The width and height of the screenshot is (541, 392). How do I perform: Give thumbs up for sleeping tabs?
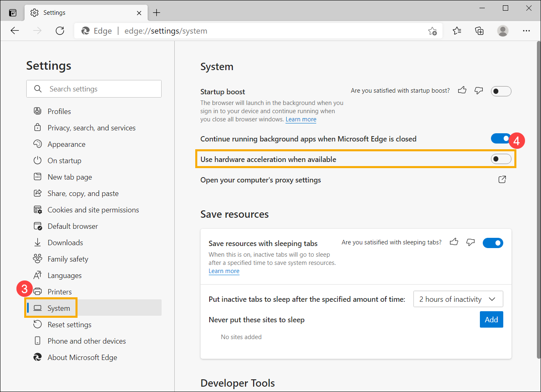[x=454, y=242]
